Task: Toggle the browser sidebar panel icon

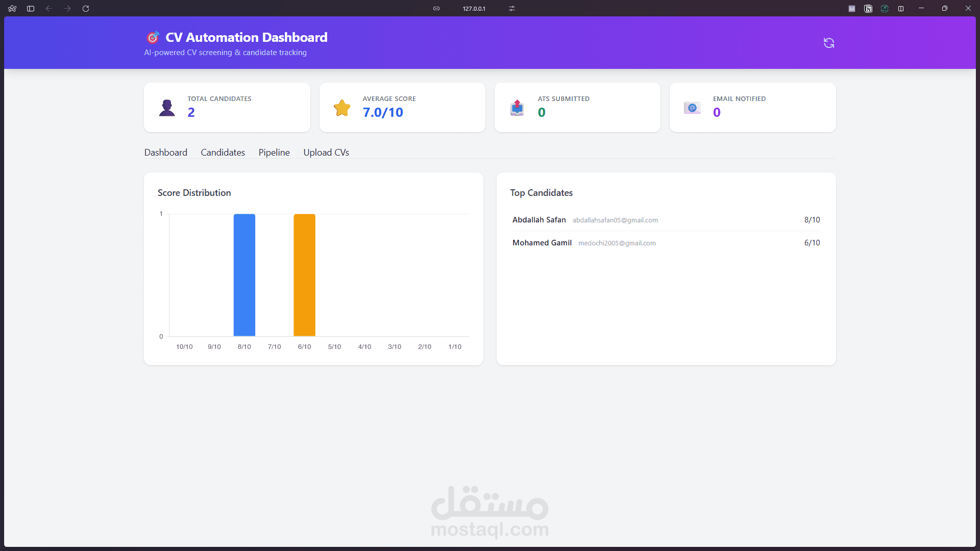Action: 31,9
